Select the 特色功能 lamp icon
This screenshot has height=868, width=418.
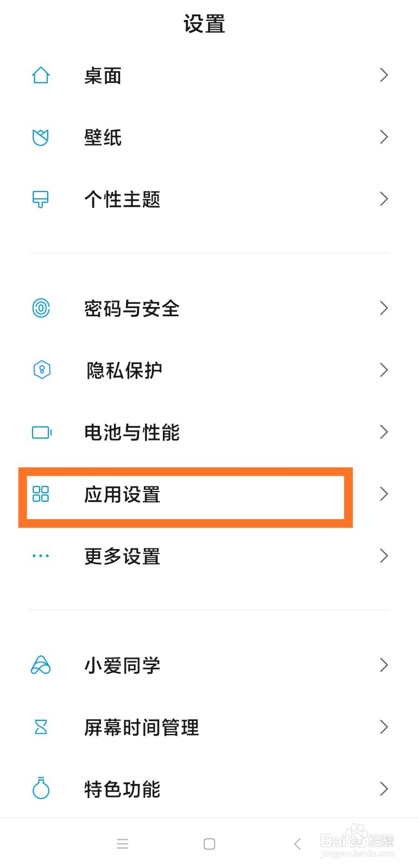point(41,789)
